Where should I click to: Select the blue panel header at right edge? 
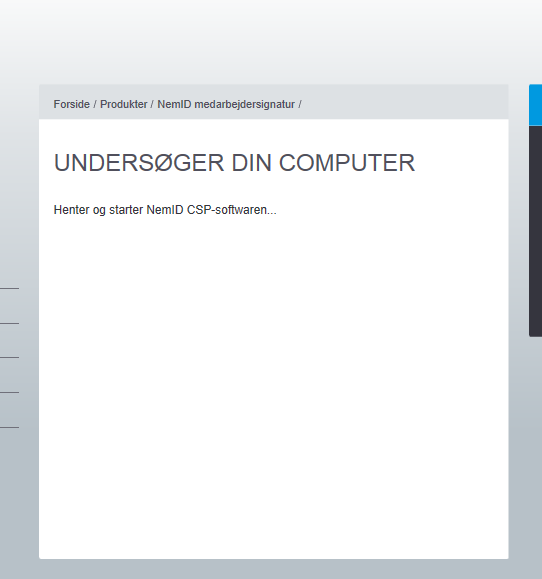click(x=535, y=105)
